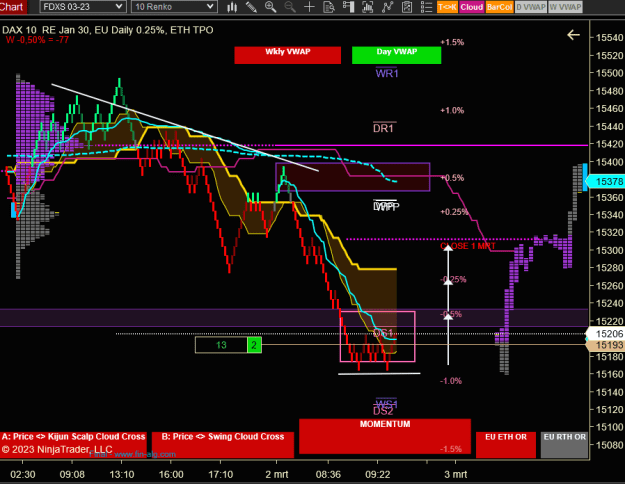Click the 13:10 time axis label

pyautogui.click(x=122, y=474)
